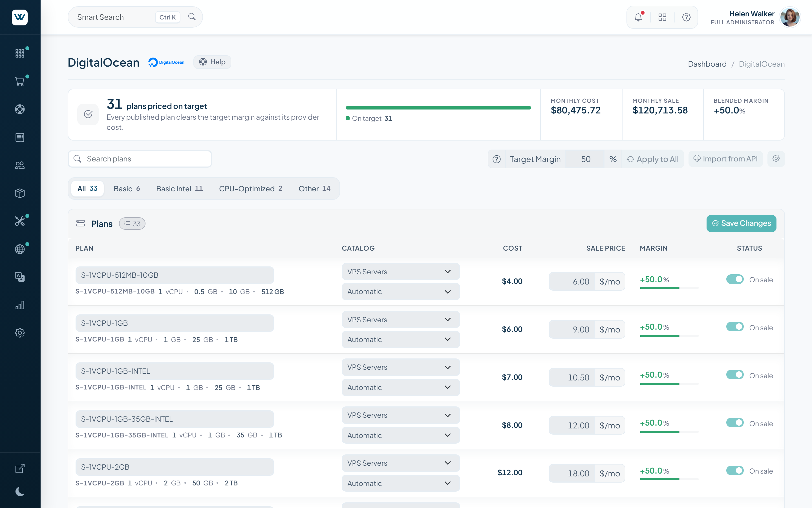
Task: Click margin bar for S-1VCPU-512MB-10GB
Action: [669, 288]
